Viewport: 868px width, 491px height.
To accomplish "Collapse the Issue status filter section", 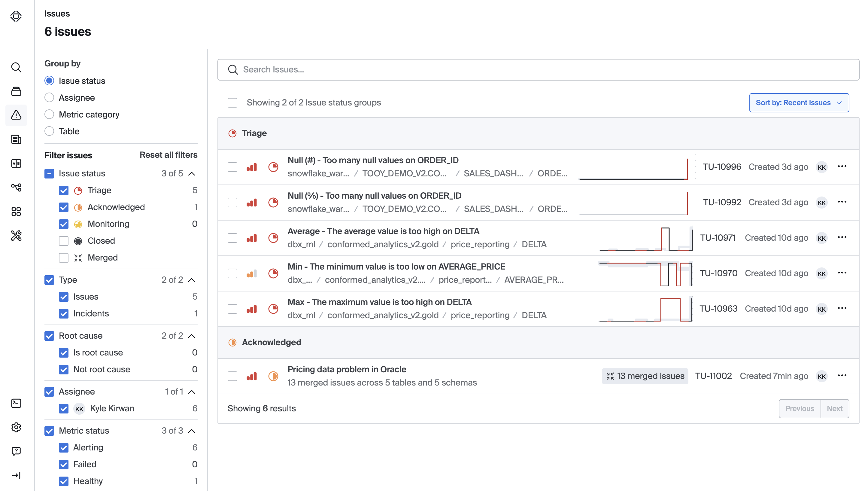I will 192,174.
